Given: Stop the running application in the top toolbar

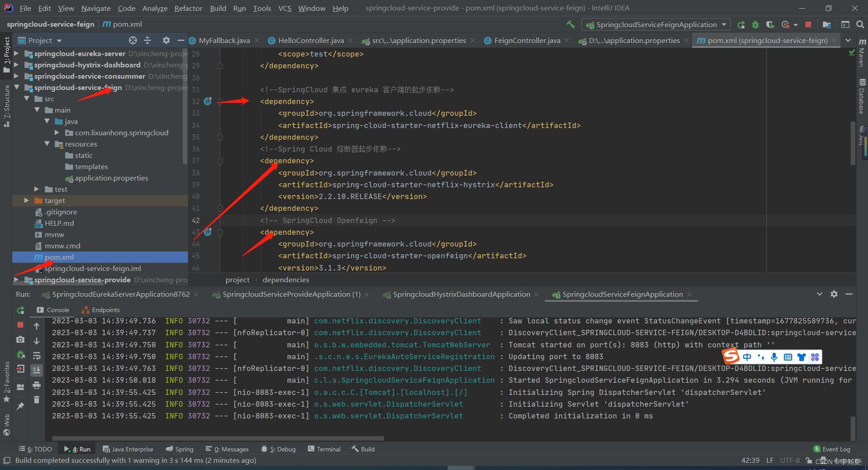Looking at the screenshot, I should click(808, 24).
